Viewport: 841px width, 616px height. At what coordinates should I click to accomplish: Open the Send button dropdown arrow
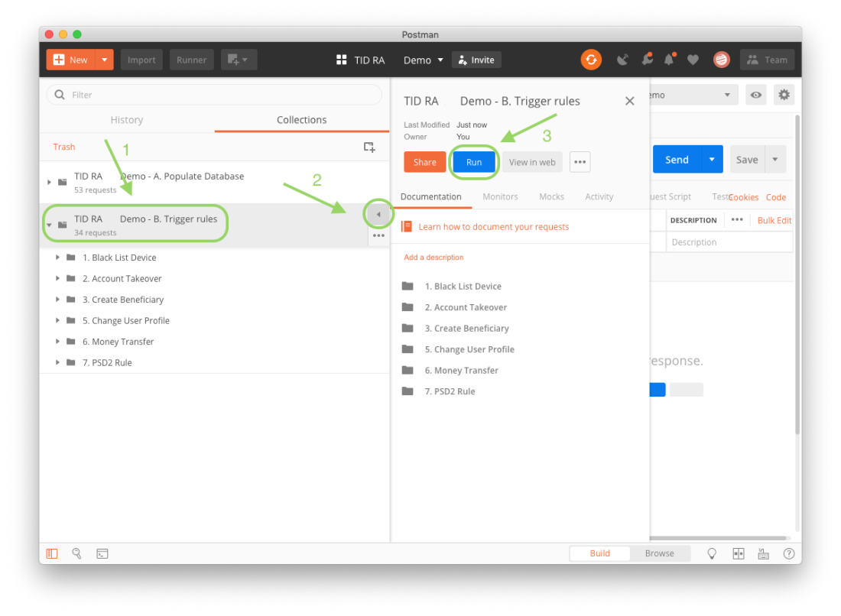tap(712, 159)
